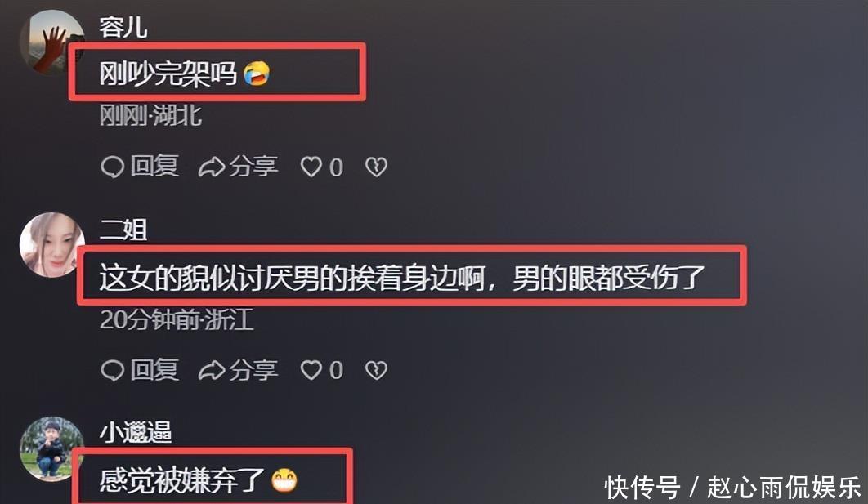Click the reply bubble icon under 容儿's comment
Screen dimensions: 868x504
(x=112, y=167)
